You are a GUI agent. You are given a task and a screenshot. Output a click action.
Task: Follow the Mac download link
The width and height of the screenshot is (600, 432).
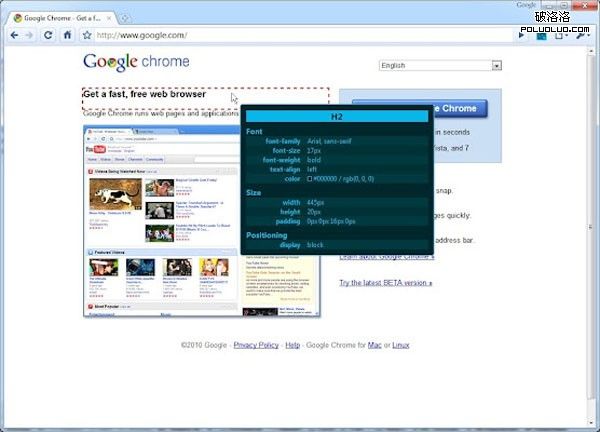click(x=375, y=345)
